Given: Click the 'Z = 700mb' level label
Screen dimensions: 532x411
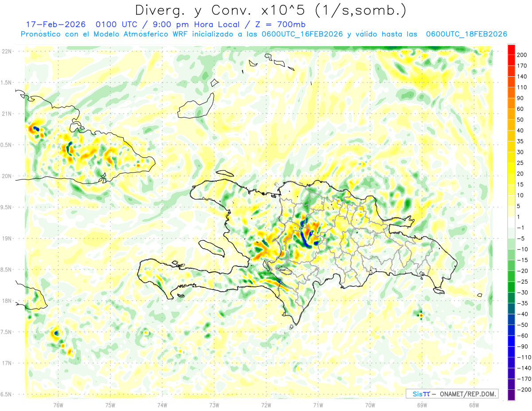Looking at the screenshot, I should pyautogui.click(x=281, y=24).
